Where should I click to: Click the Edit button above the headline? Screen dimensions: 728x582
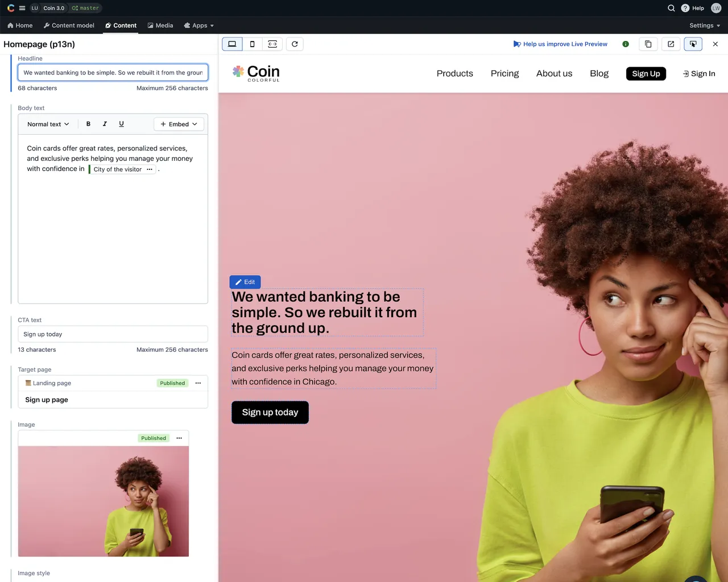tap(245, 282)
